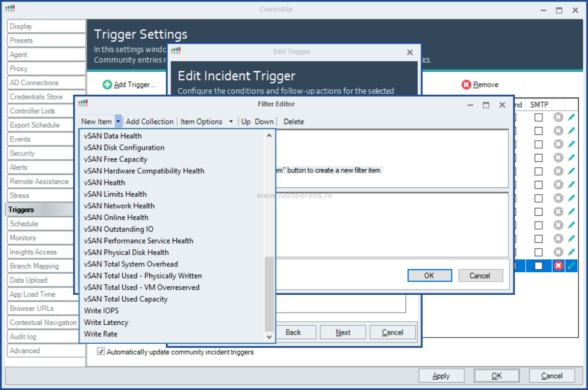This screenshot has height=390, width=588.
Task: Pick vSAN Total Used Capacity
Action: [126, 299]
